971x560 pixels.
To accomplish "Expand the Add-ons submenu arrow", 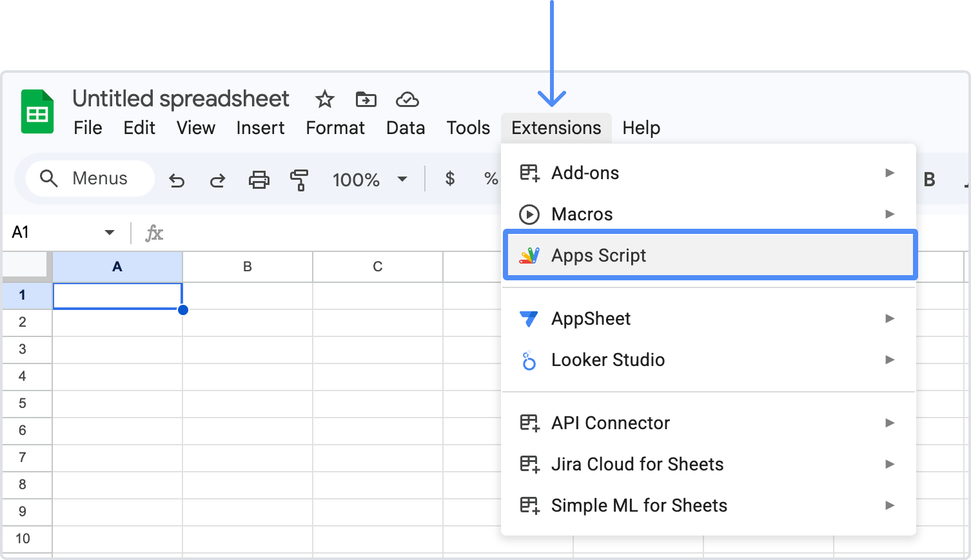I will pos(890,173).
